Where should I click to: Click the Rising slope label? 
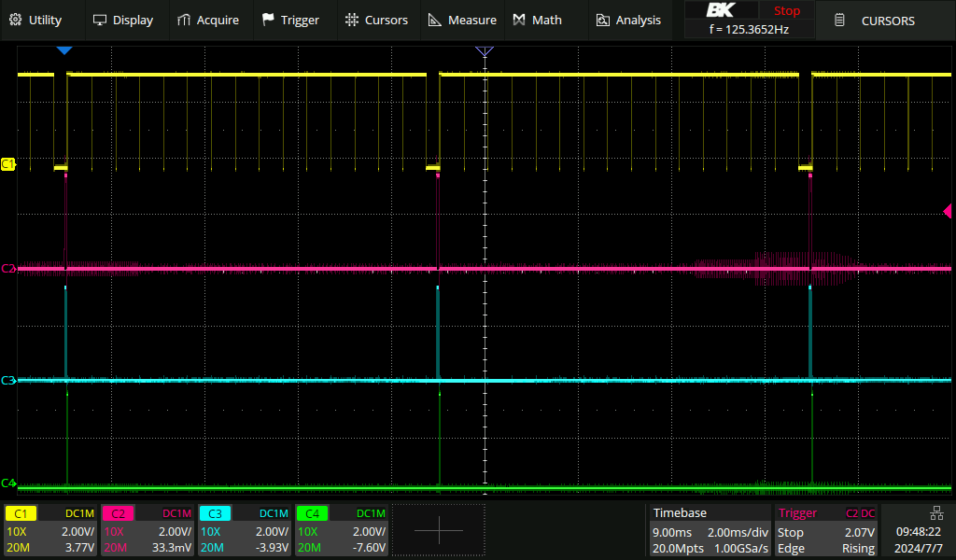point(859,549)
